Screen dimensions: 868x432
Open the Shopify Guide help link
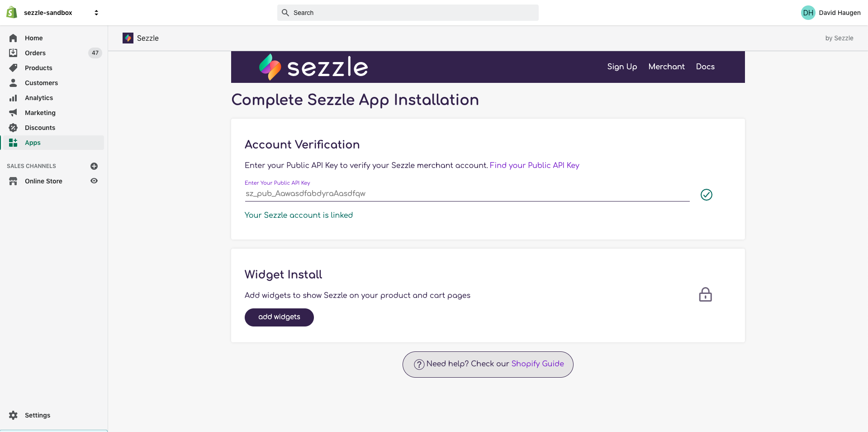[x=537, y=364]
